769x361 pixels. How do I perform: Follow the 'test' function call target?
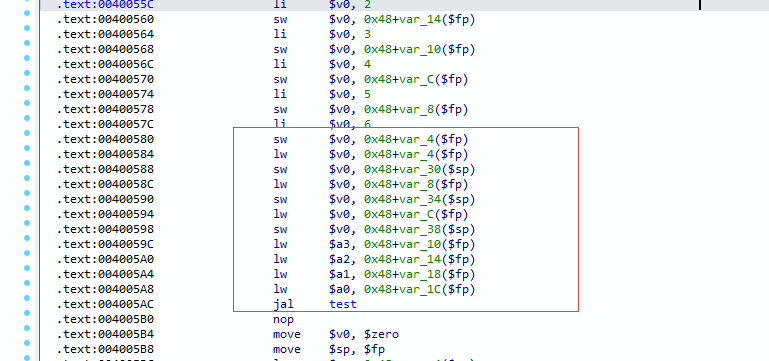(343, 305)
